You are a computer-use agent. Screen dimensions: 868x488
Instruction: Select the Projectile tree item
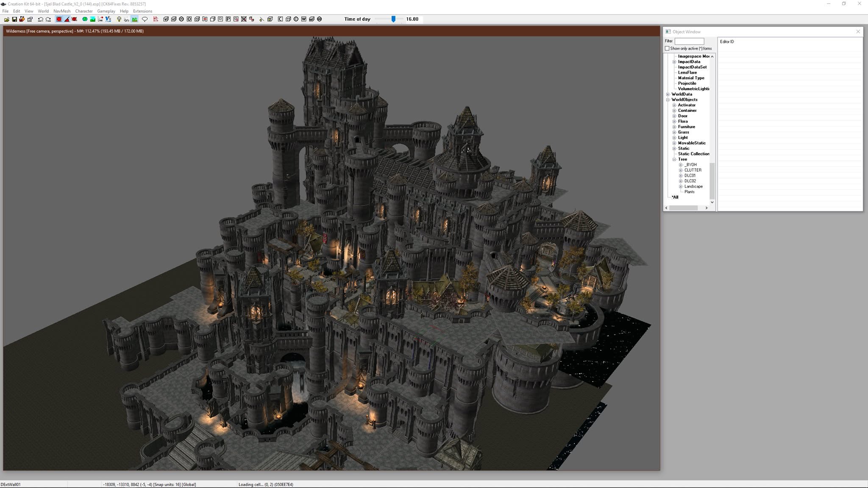point(687,83)
